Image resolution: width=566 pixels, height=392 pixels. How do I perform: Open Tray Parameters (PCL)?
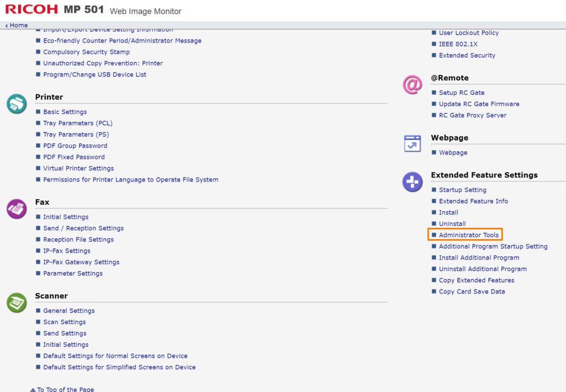[77, 123]
